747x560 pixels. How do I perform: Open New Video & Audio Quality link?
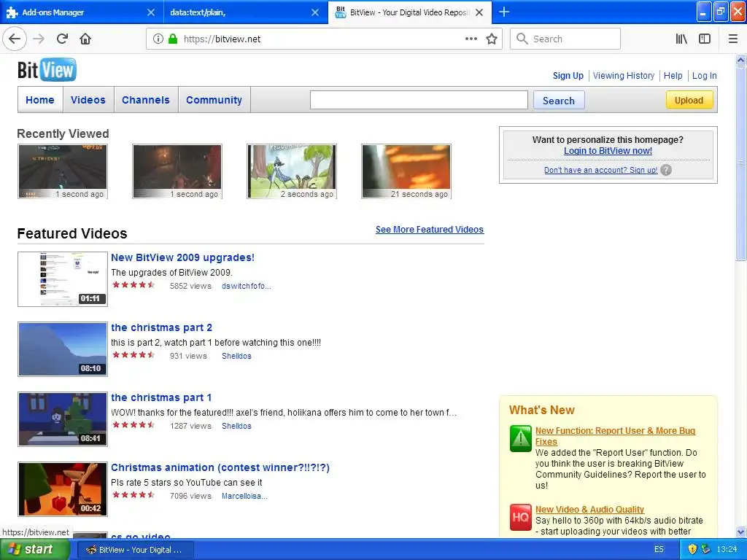tap(589, 510)
